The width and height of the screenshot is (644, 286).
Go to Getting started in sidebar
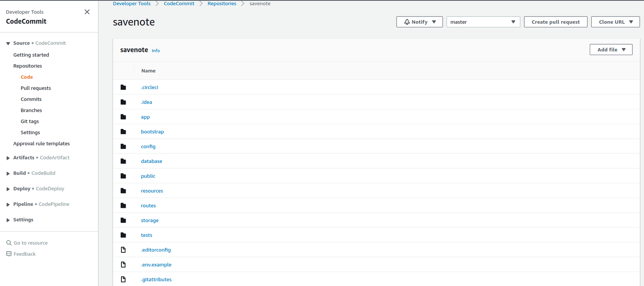(x=31, y=55)
